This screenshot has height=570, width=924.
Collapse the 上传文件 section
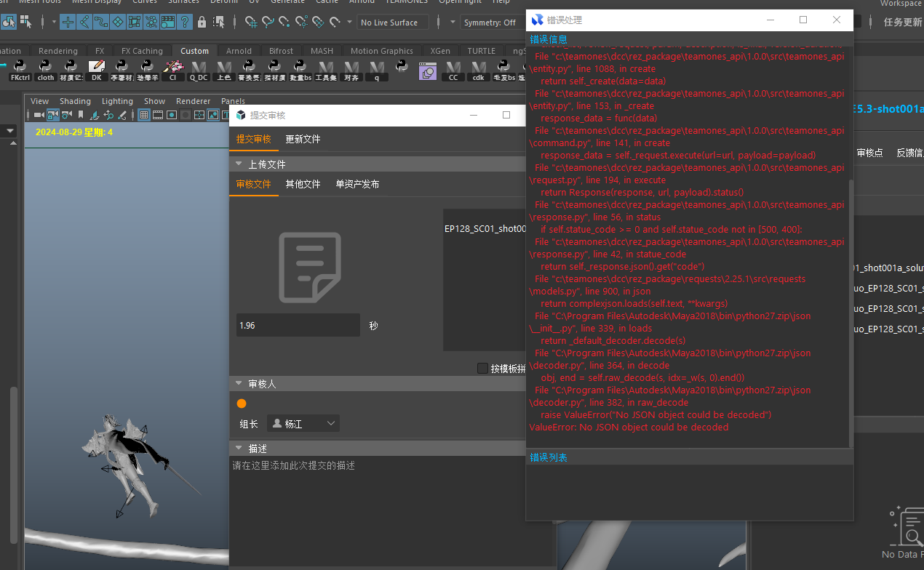239,164
